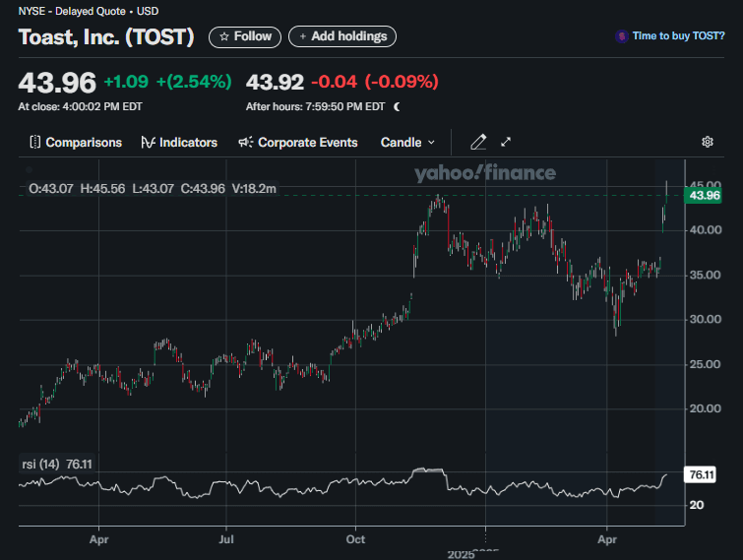
Task: Click the purple icon beside Time to buy
Action: [x=621, y=36]
